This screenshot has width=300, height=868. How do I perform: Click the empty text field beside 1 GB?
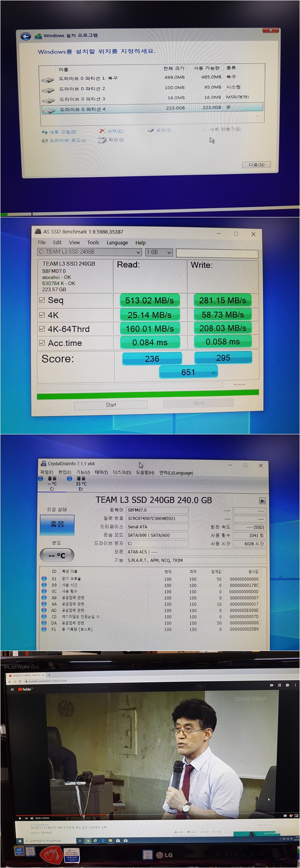[217, 253]
